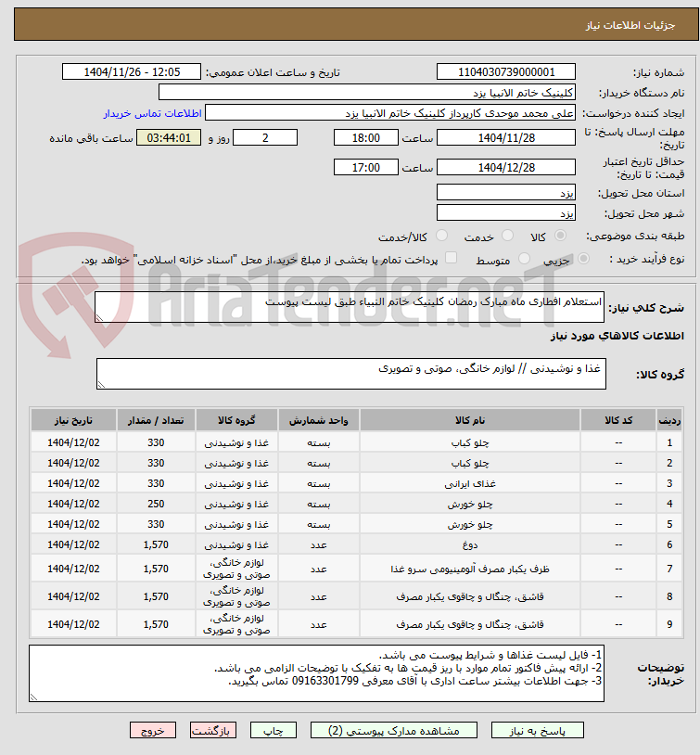Click the جزئیات اطلاعات نیاز header title

click(630, 25)
